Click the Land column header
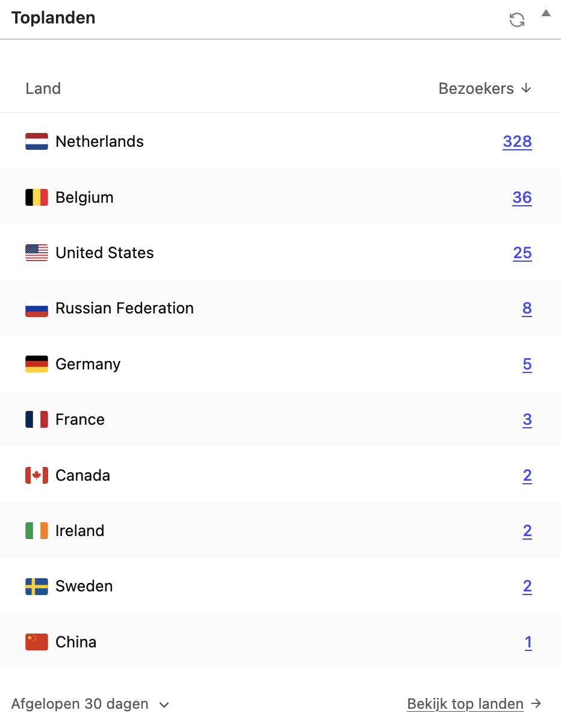 pos(43,88)
